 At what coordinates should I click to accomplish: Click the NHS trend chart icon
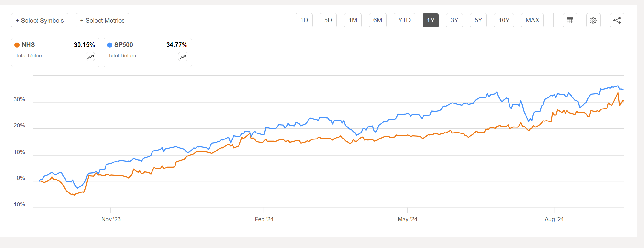(90, 57)
